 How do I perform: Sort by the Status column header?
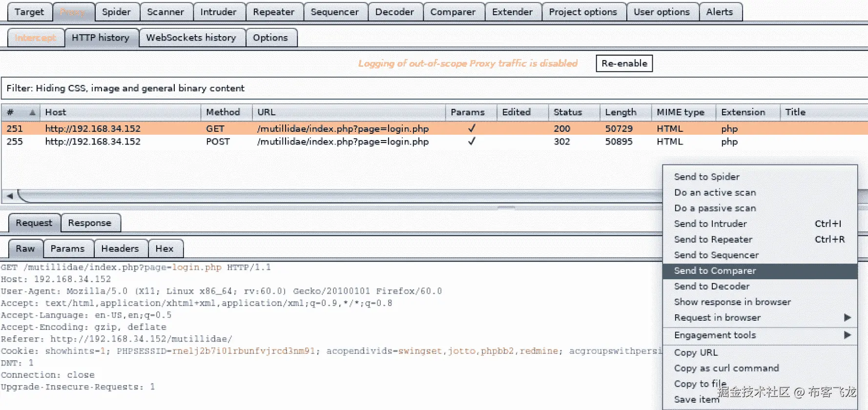574,112
